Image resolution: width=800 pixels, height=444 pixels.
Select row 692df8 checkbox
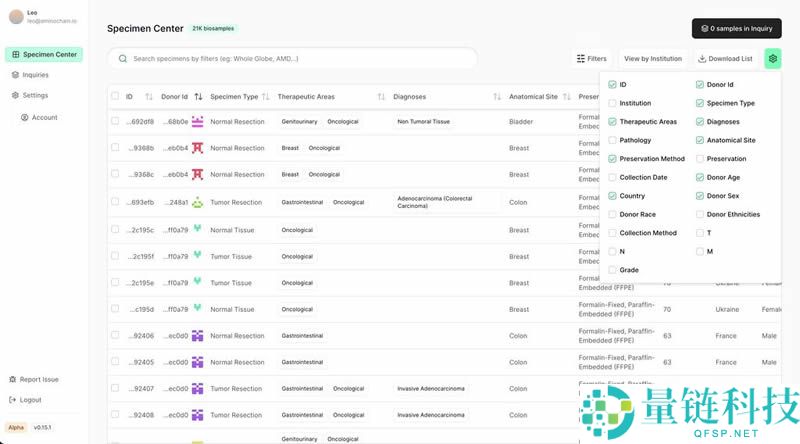115,121
